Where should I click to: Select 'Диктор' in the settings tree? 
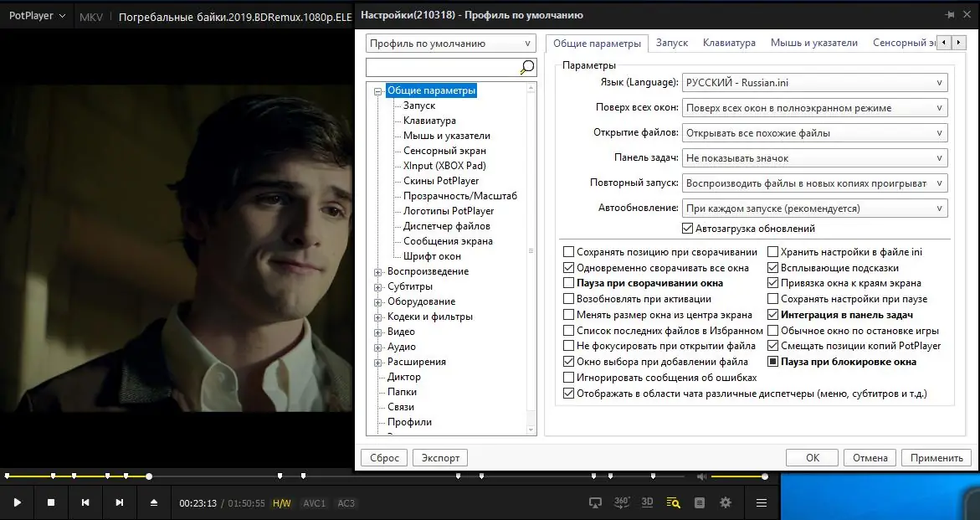[402, 376]
